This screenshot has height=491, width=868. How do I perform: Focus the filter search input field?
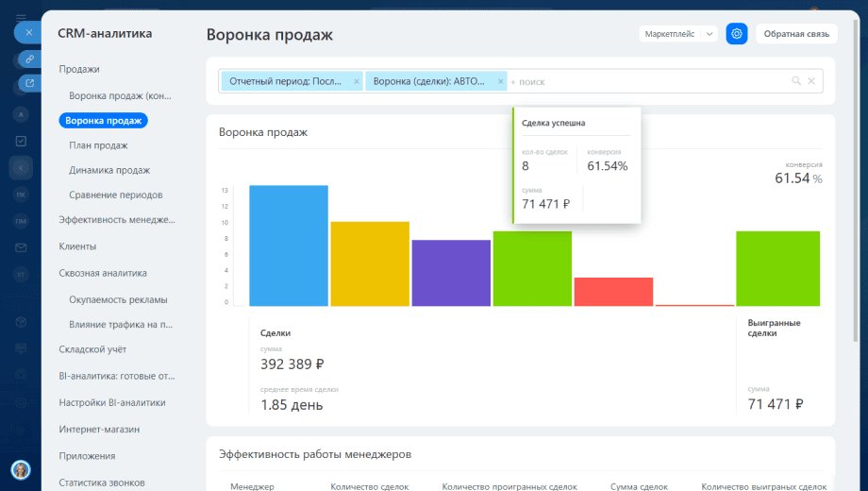[647, 81]
